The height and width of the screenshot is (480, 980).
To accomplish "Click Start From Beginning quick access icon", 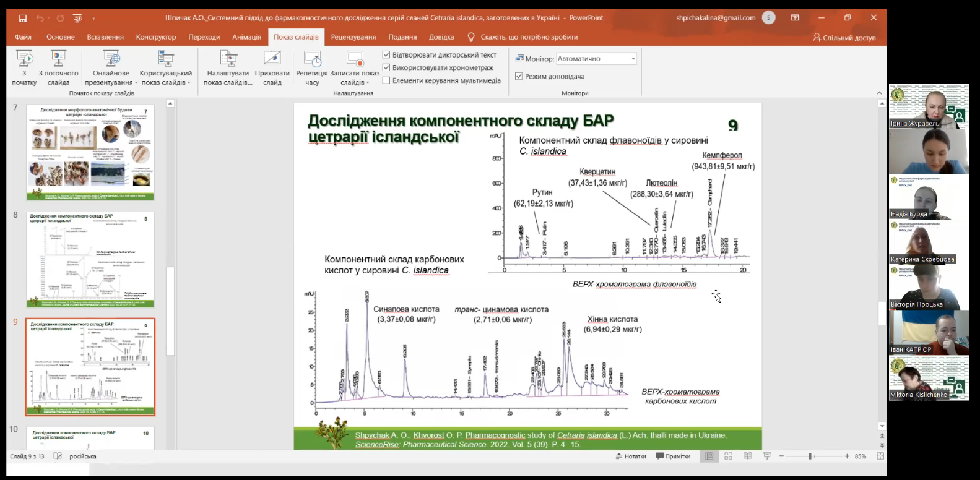I will click(77, 18).
